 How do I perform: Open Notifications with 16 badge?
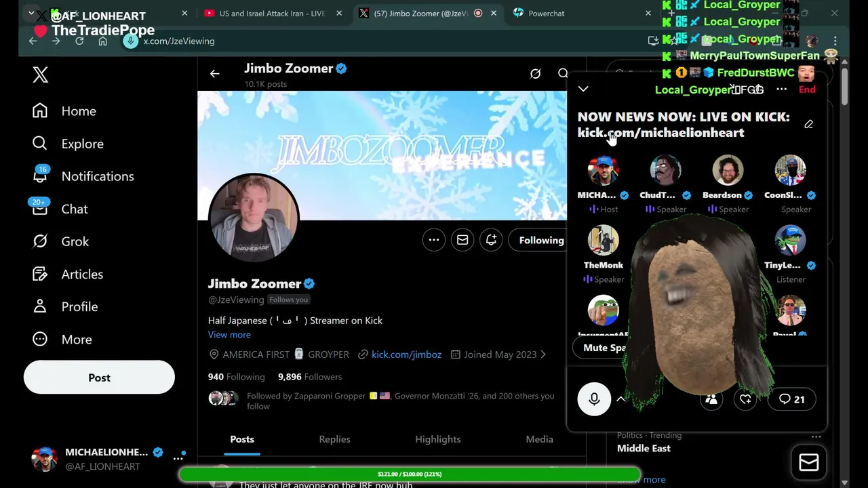point(83,176)
